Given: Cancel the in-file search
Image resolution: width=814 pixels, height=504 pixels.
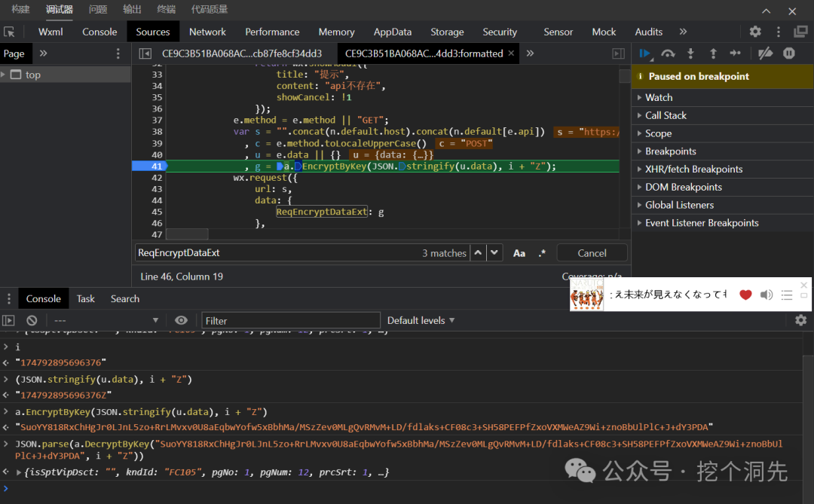Looking at the screenshot, I should tap(592, 253).
